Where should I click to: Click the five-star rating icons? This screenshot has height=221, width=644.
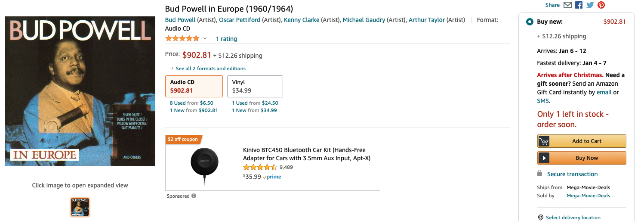tap(182, 39)
